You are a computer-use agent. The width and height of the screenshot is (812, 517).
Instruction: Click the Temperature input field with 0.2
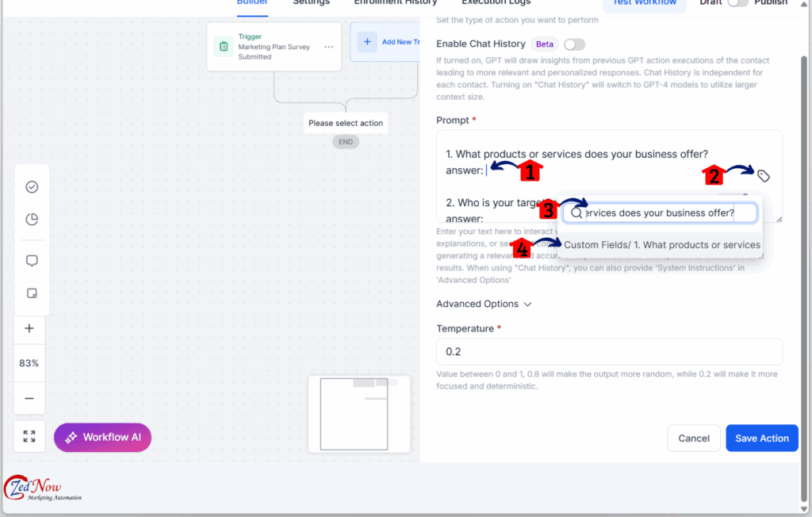[x=609, y=352]
